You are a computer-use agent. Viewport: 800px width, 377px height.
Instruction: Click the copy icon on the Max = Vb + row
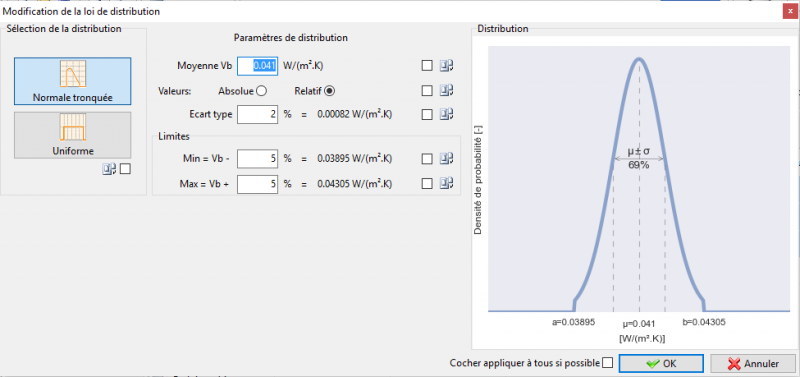447,184
